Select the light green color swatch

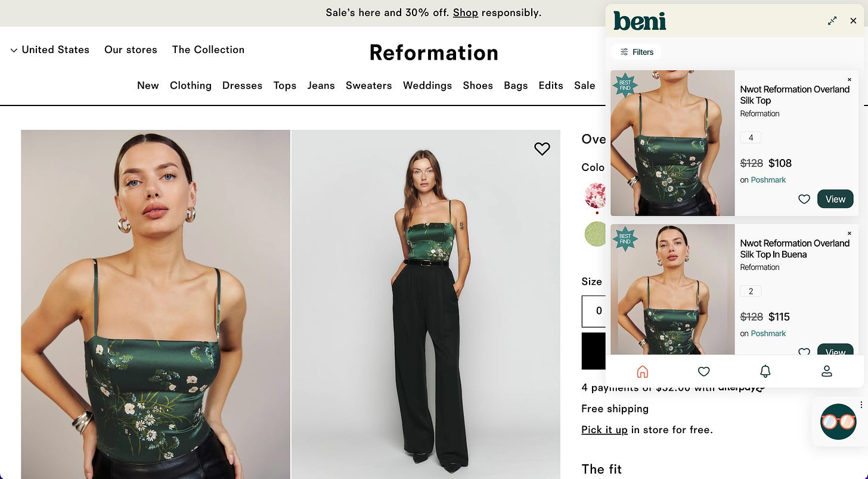click(x=596, y=234)
